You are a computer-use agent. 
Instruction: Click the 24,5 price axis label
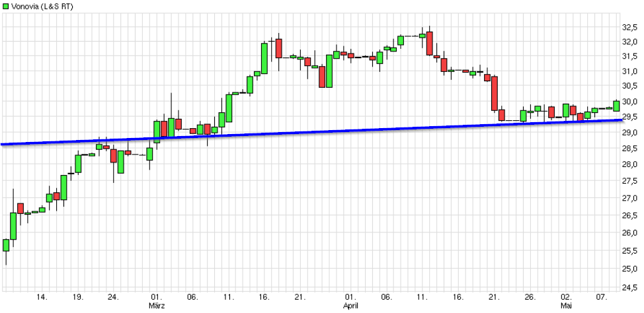tap(630, 287)
